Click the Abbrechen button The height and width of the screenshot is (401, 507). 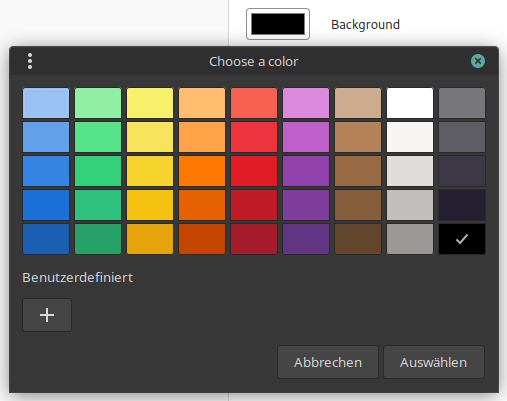click(x=328, y=362)
